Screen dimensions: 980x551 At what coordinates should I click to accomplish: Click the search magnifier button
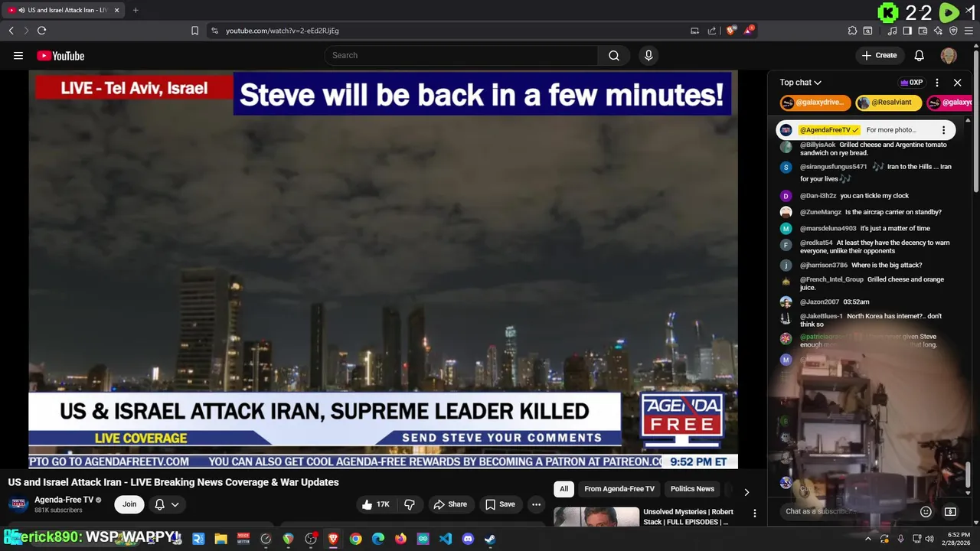tap(614, 55)
